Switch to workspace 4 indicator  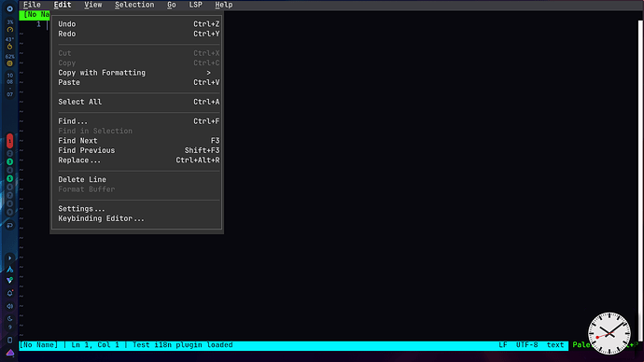pyautogui.click(x=10, y=170)
